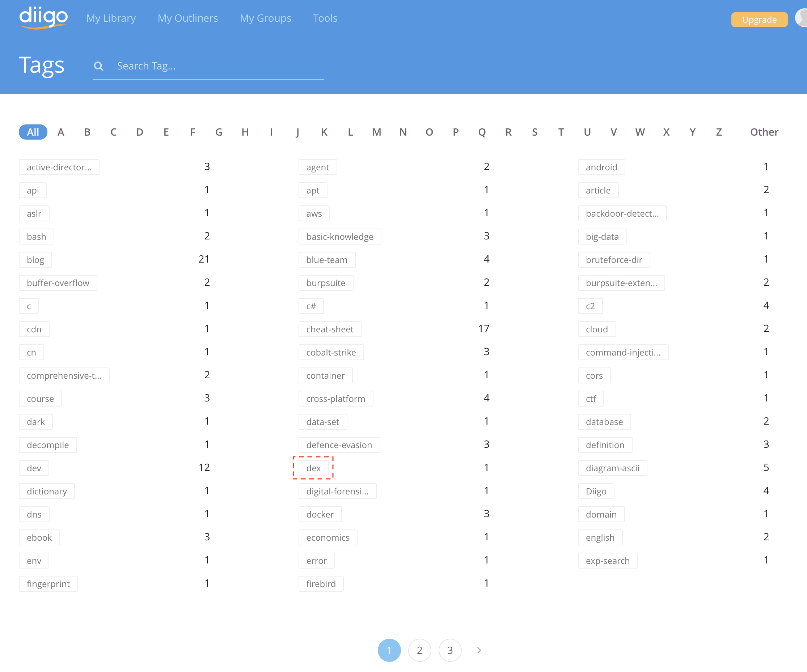Open the user avatar icon
807x672 pixels.
click(x=802, y=18)
